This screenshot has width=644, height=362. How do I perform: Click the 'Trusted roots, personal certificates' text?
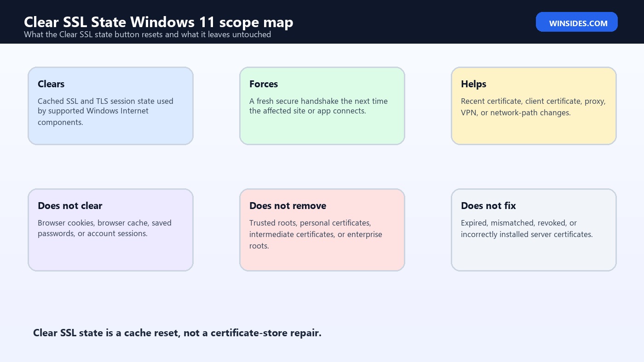coord(316,234)
